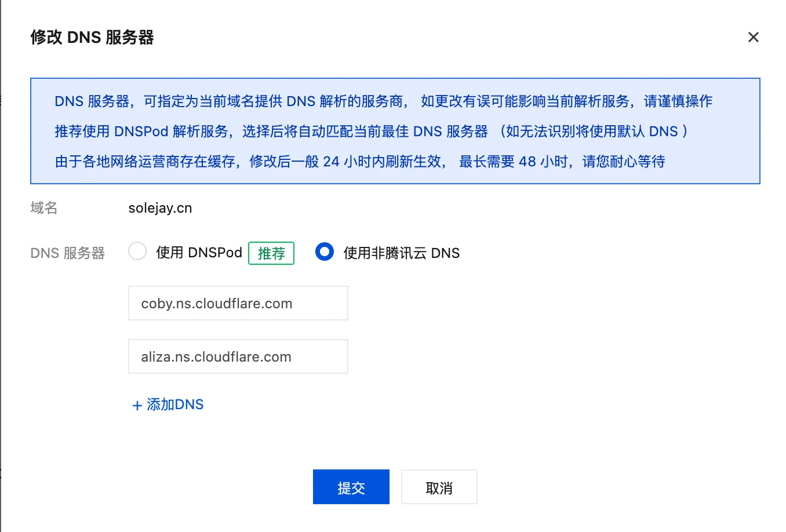Click the plus icon before 添加DNS
The height and width of the screenshot is (532, 786).
click(137, 406)
